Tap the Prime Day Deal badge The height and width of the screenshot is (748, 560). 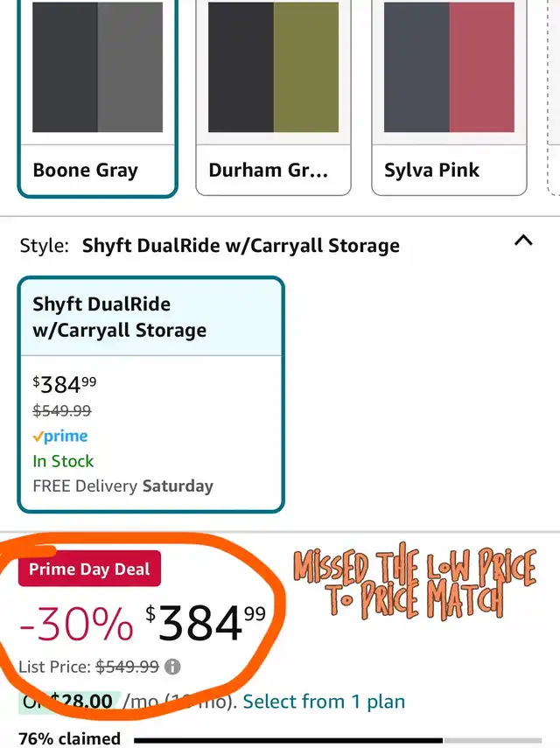pos(89,570)
